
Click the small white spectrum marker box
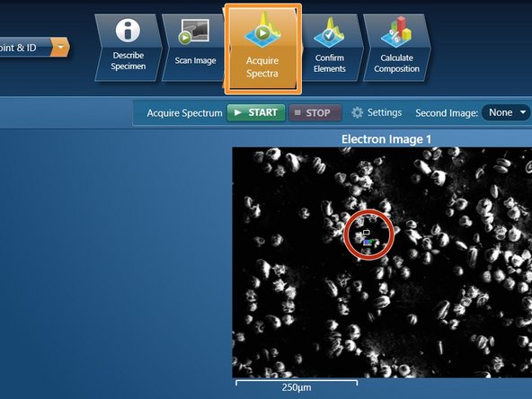pos(366,233)
